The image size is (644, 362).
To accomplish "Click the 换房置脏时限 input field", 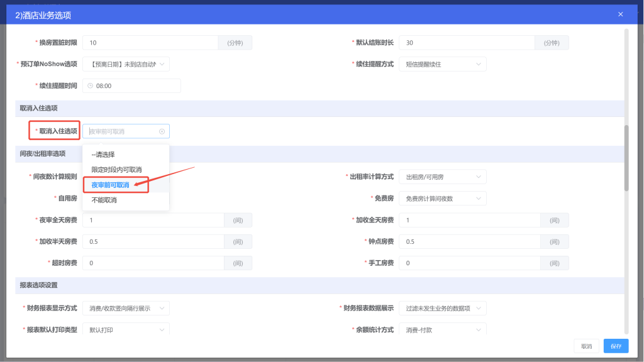I will tap(151, 43).
